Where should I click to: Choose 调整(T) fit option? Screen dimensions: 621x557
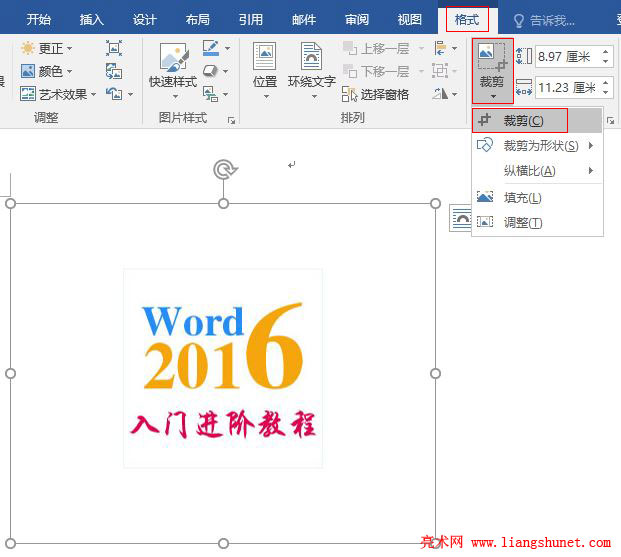pyautogui.click(x=537, y=223)
